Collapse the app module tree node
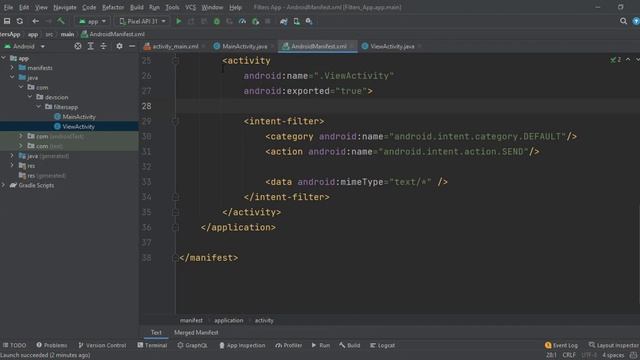The width and height of the screenshot is (640, 360). click(4, 58)
